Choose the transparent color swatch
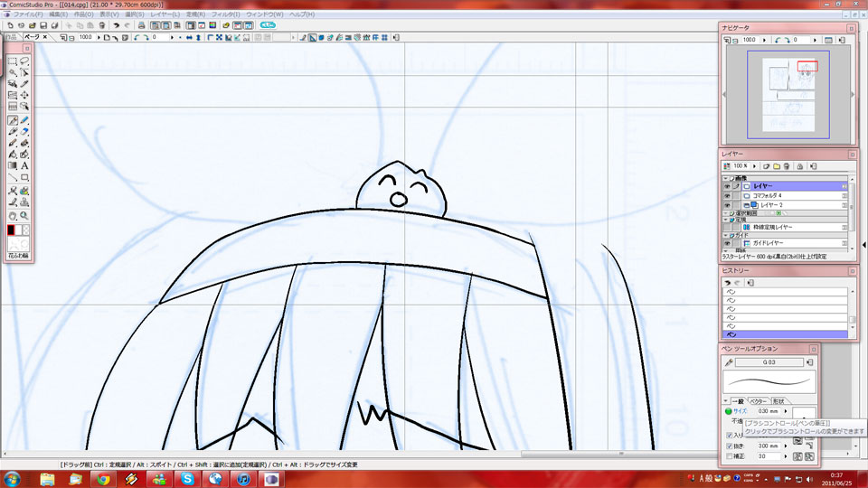The width and height of the screenshot is (868, 488). (26, 230)
